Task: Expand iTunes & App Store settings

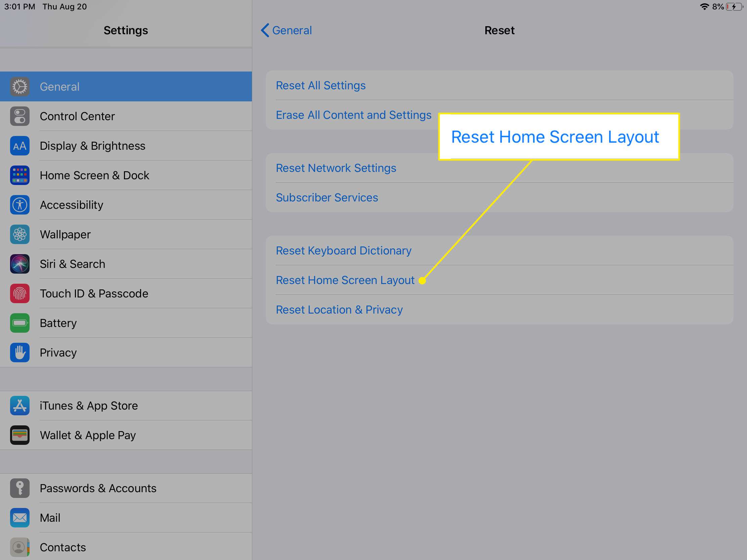Action: coord(126,405)
